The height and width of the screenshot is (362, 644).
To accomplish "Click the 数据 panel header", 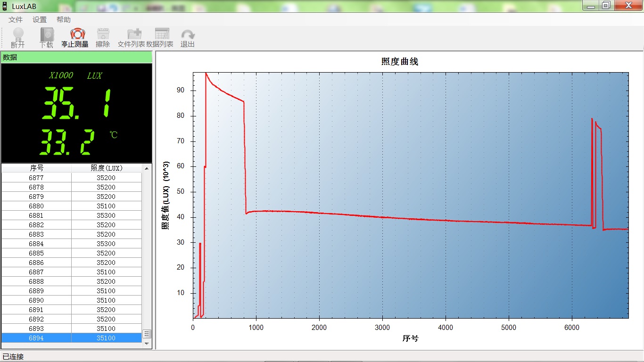I will point(76,57).
